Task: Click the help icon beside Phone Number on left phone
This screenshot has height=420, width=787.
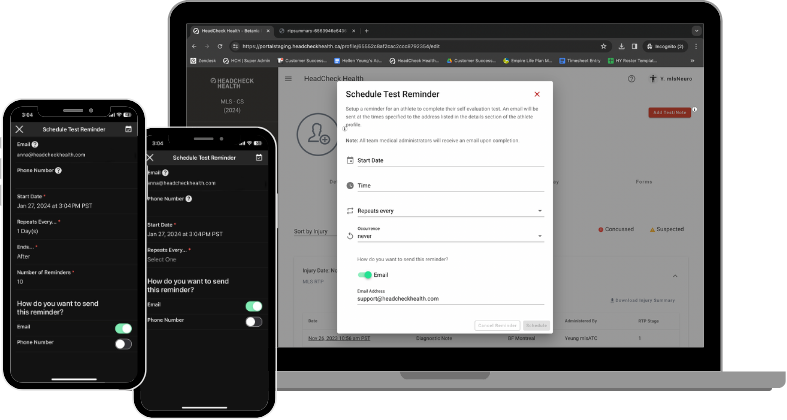Action: (59, 170)
